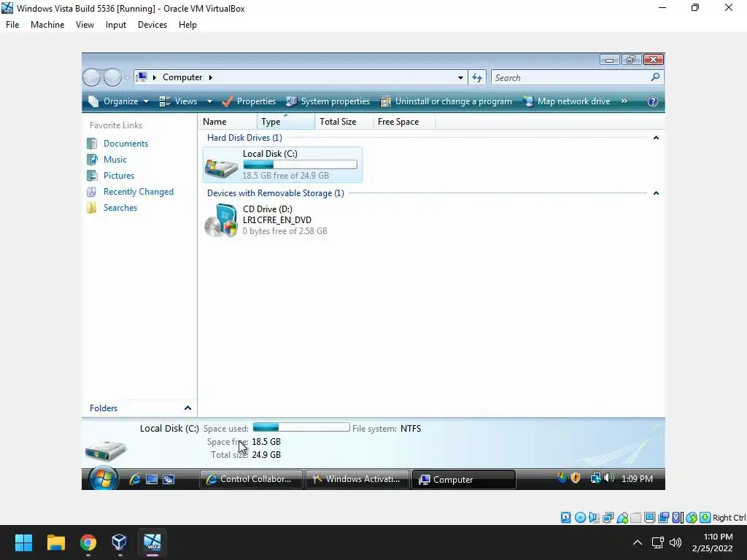Click System properties in toolbar
This screenshot has width=747, height=560.
point(328,101)
